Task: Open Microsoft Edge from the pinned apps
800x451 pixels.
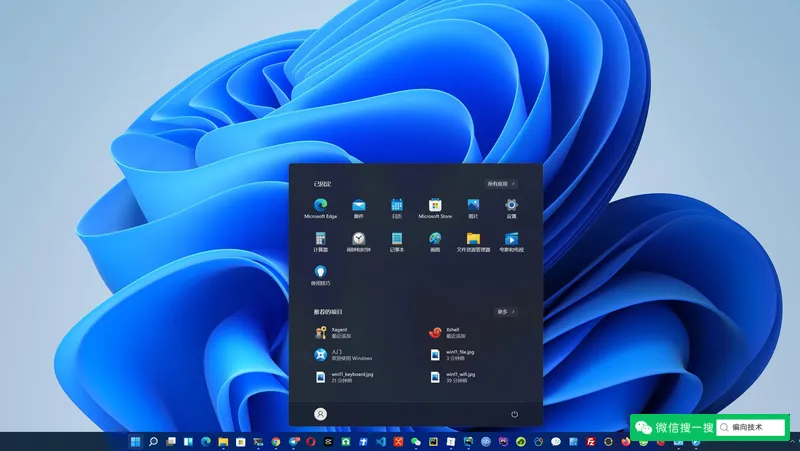Action: 320,209
